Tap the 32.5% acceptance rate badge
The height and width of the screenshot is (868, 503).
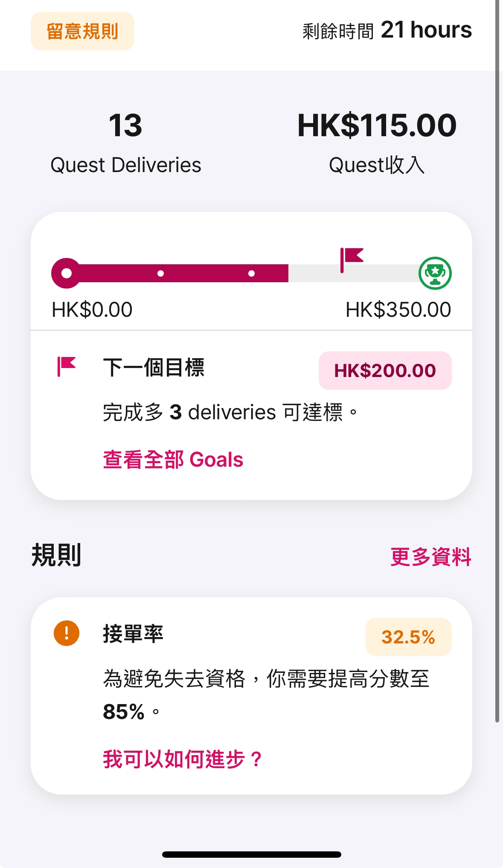pos(408,637)
